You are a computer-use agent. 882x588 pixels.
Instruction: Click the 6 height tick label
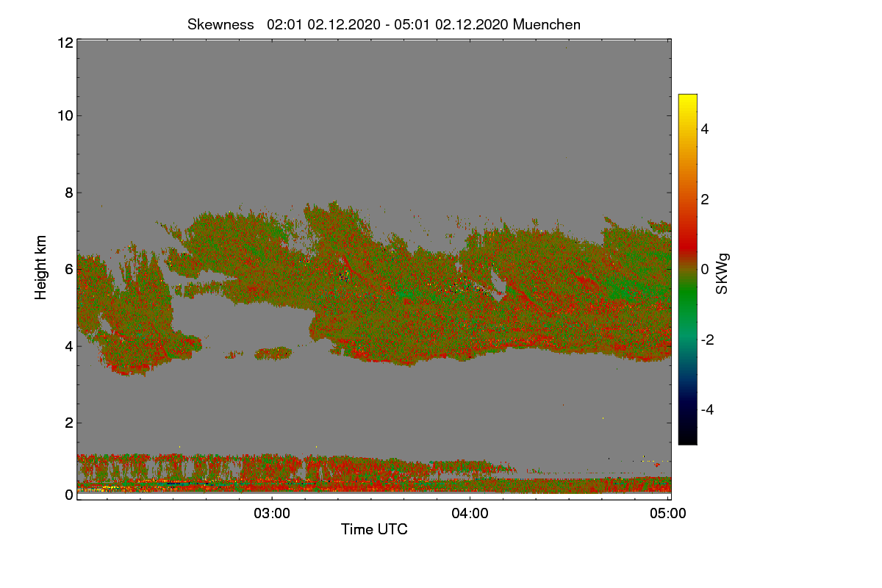[68, 269]
